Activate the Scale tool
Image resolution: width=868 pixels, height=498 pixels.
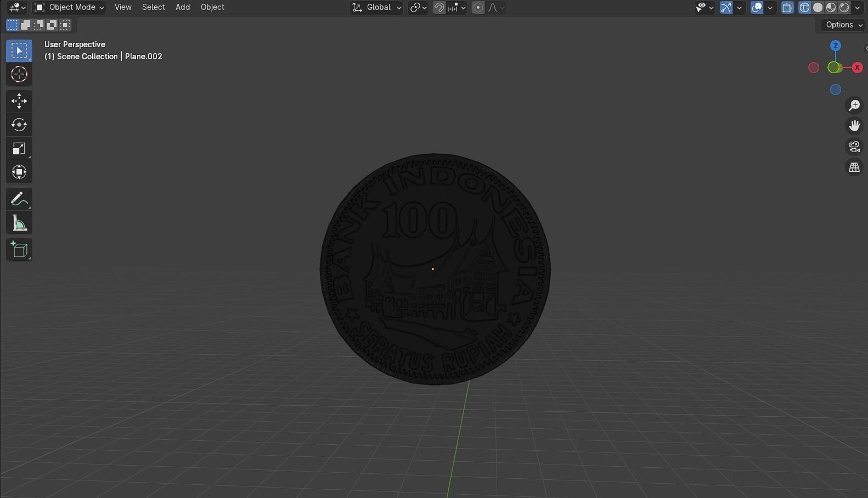(x=19, y=148)
